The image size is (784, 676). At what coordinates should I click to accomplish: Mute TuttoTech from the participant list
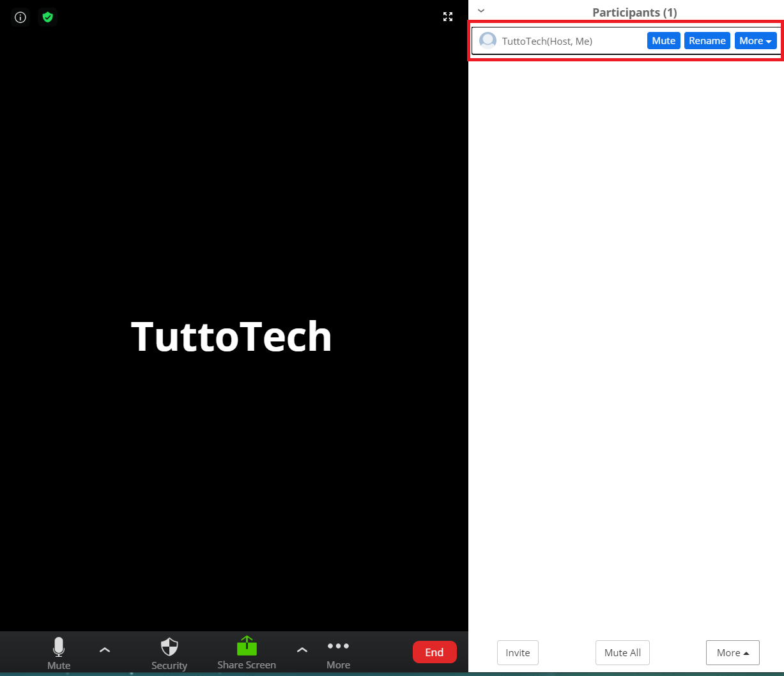click(663, 41)
